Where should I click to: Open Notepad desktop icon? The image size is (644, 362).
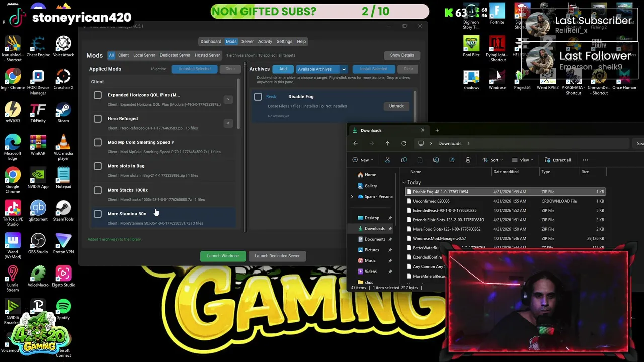pos(63,178)
